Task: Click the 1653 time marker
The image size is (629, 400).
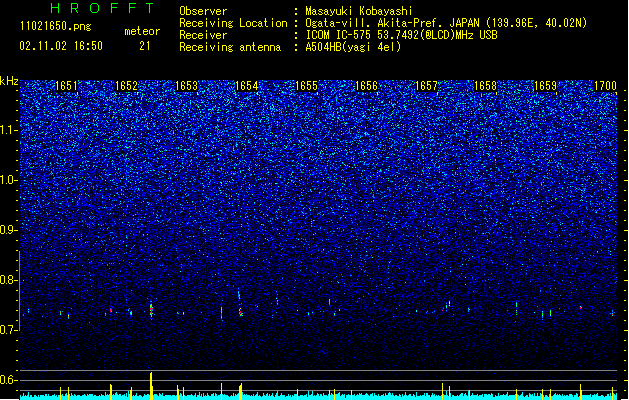Action: pos(187,86)
